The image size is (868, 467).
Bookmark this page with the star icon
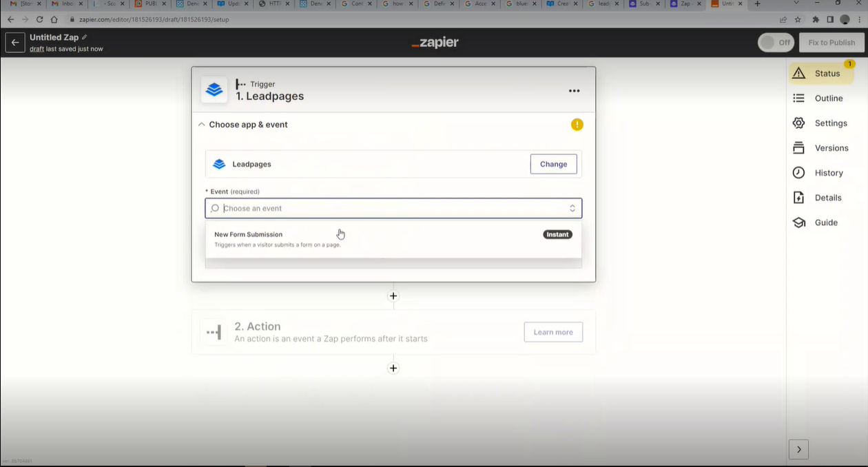(x=798, y=19)
